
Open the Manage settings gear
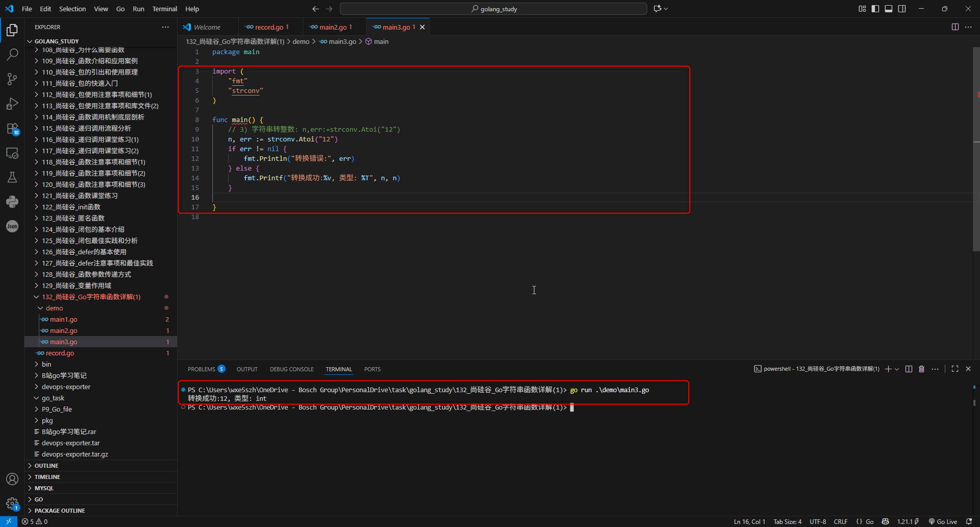pos(12,504)
